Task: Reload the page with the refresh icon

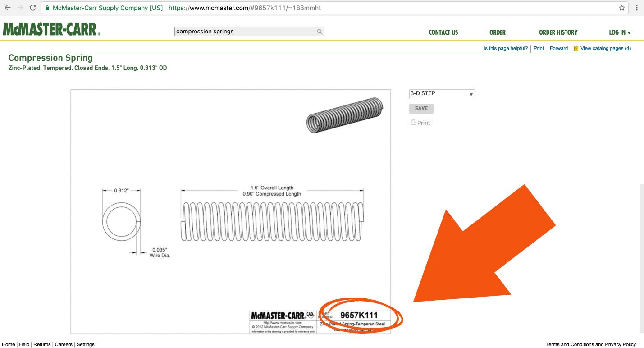Action: tap(33, 8)
